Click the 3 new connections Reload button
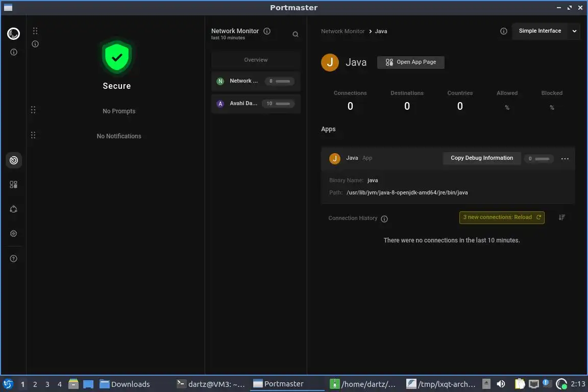Screen dimensions: 588x392 coord(502,217)
